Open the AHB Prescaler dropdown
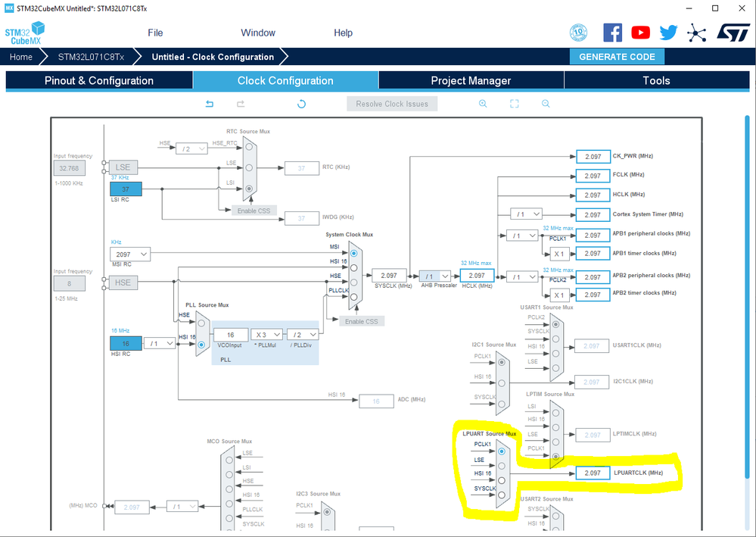This screenshot has height=537, width=756. click(x=435, y=276)
